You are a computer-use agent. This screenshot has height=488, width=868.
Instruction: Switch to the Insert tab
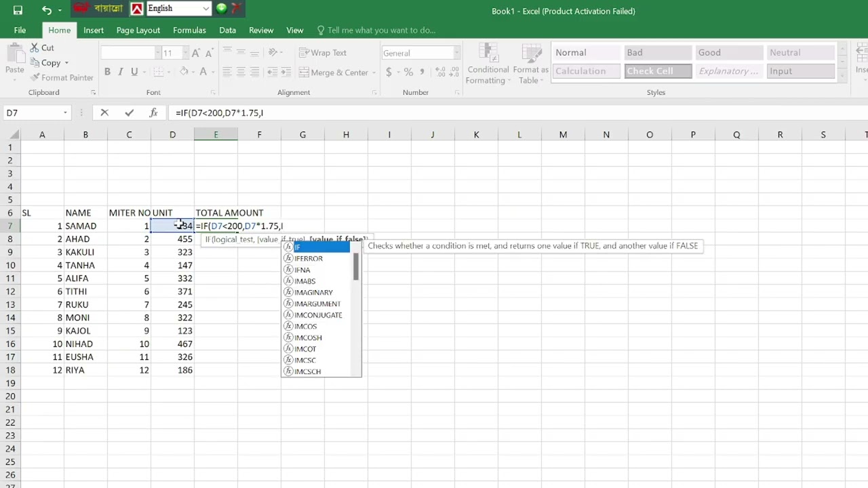94,30
